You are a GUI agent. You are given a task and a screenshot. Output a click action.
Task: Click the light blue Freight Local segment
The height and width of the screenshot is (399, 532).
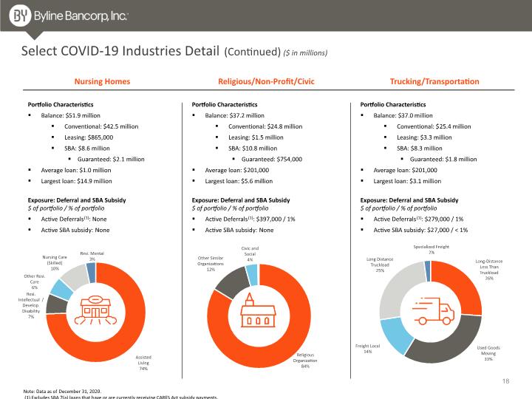click(395, 335)
